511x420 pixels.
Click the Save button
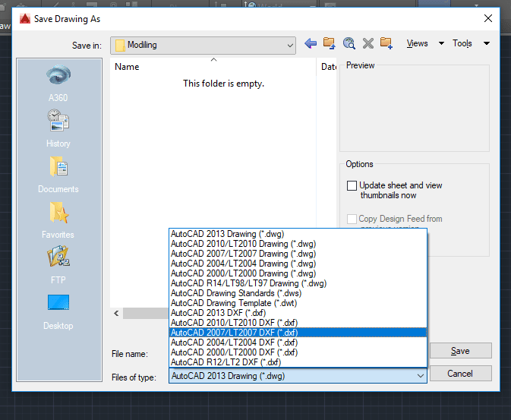(460, 351)
